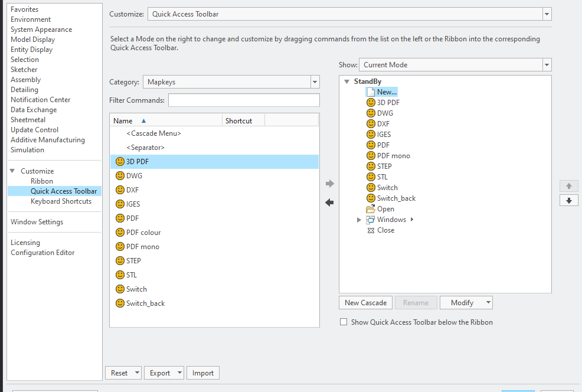Select the 3D PDF mapkey in the command list
Viewport: 582px width, 392px height.
pyautogui.click(x=138, y=161)
